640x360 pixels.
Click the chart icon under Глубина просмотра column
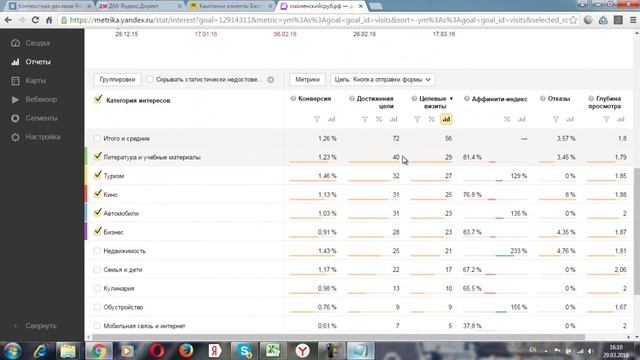coord(620,119)
